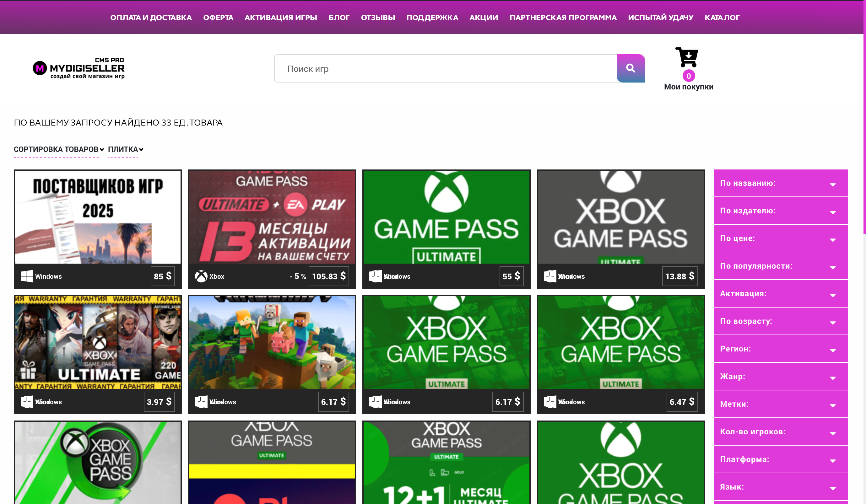Click the MyDigiSeller logo
866x504 pixels.
79,68
